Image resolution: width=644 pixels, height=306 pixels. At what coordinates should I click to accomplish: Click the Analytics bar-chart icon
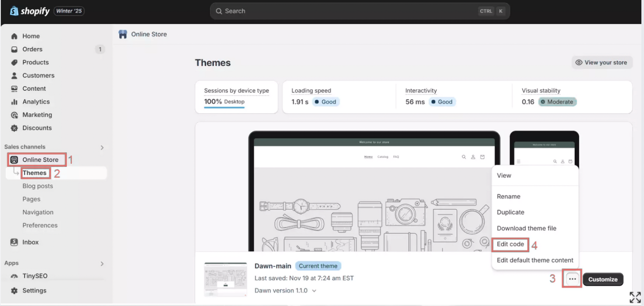point(14,102)
